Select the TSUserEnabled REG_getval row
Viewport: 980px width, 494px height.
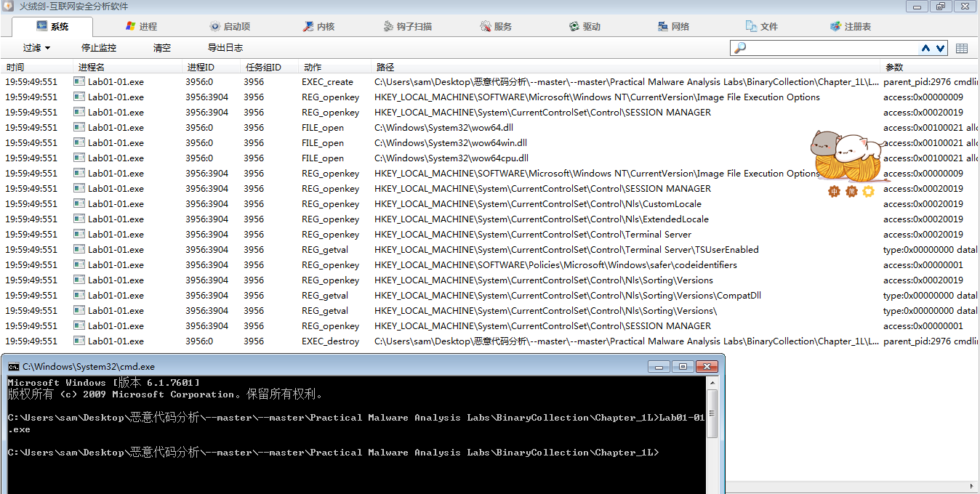(x=490, y=249)
